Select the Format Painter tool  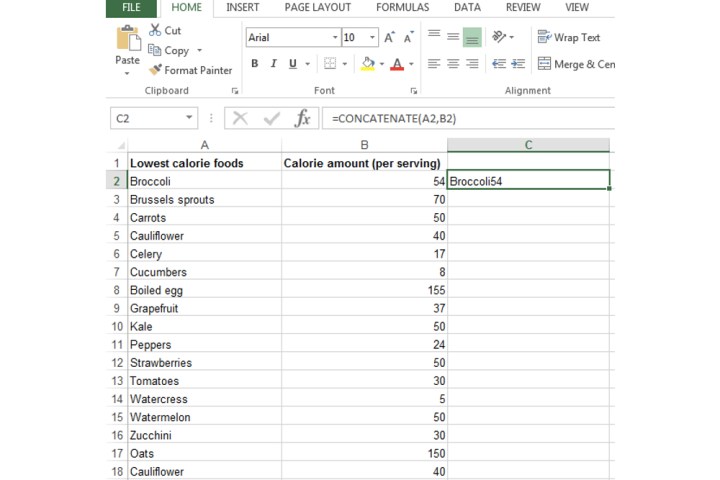coord(190,70)
